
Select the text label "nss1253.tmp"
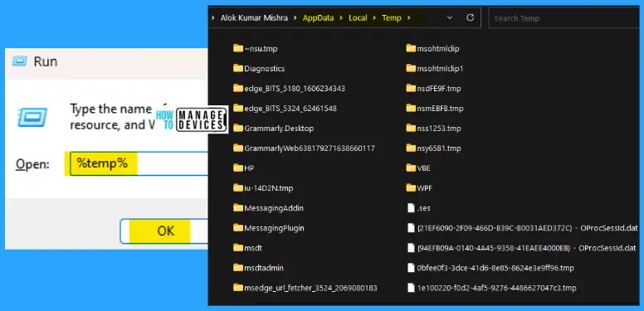[439, 128]
